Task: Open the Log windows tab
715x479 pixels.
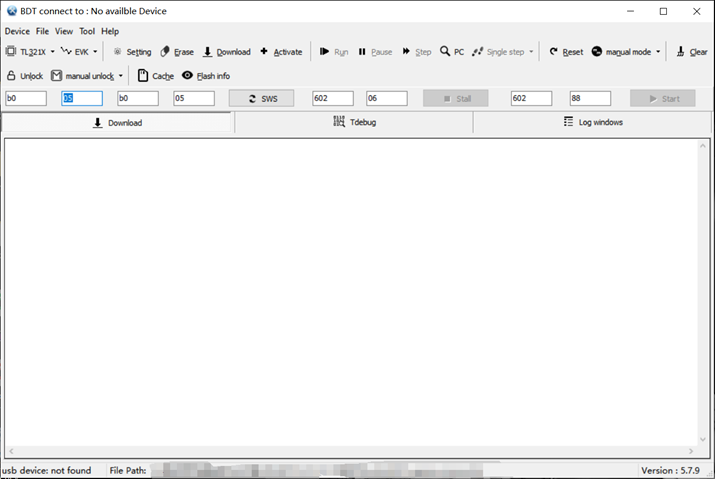Action: 593,122
